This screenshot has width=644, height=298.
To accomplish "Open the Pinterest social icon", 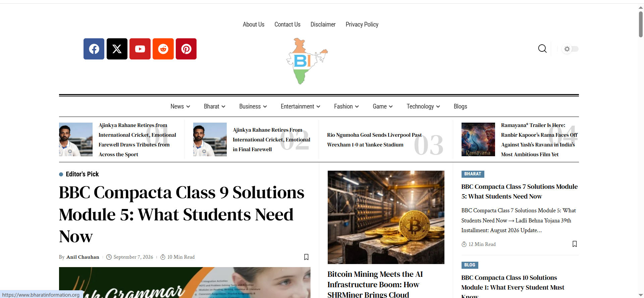I will [186, 49].
